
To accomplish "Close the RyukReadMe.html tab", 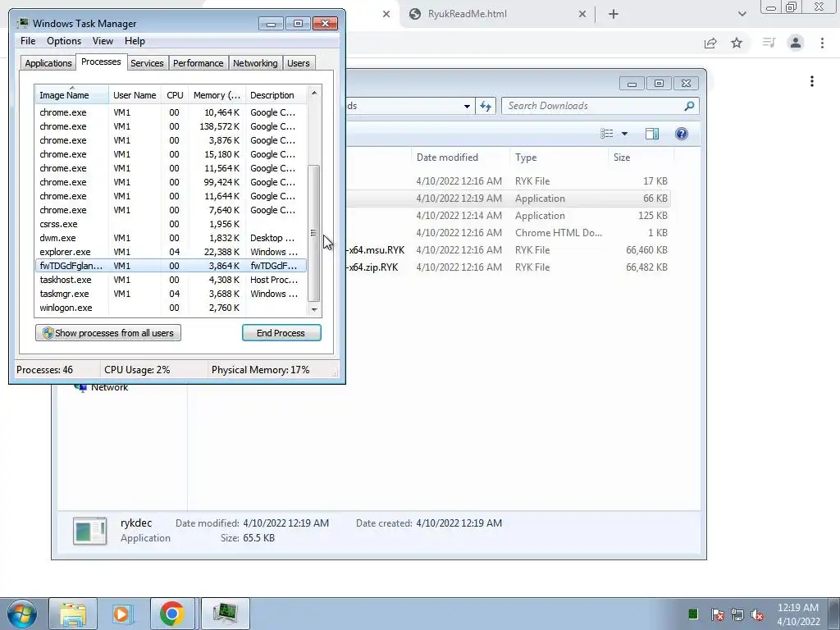I will pyautogui.click(x=582, y=15).
